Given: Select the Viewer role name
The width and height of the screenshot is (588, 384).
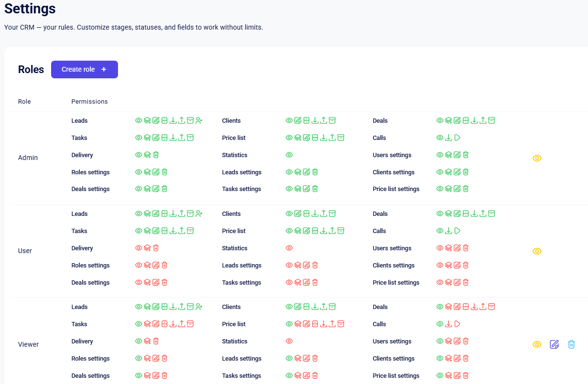Looking at the screenshot, I should [28, 344].
